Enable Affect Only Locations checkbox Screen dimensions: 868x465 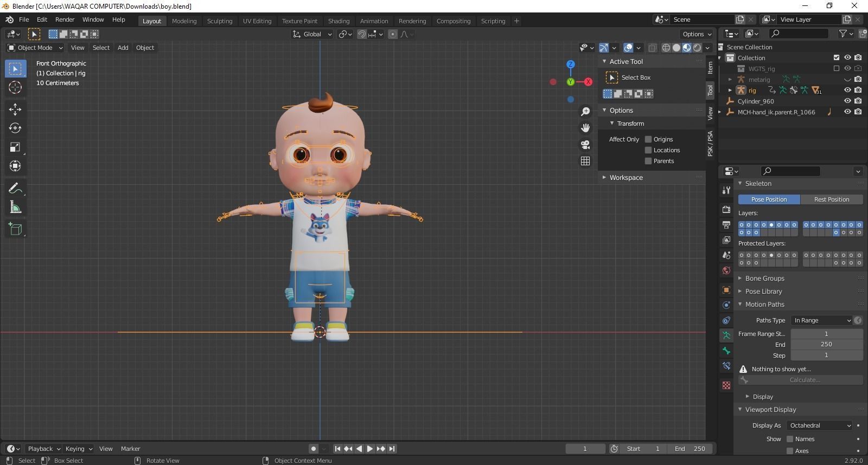tap(648, 150)
